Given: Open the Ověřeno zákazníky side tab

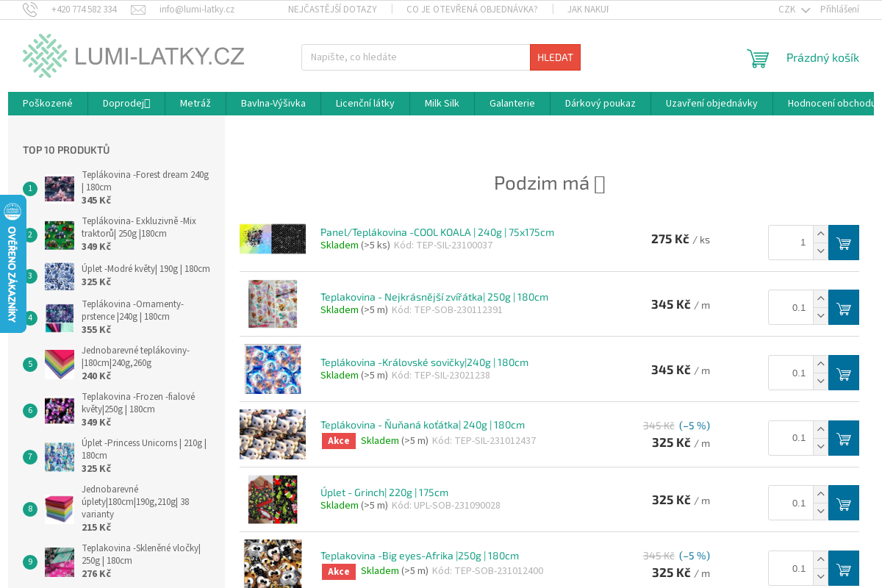Looking at the screenshot, I should click(x=12, y=263).
